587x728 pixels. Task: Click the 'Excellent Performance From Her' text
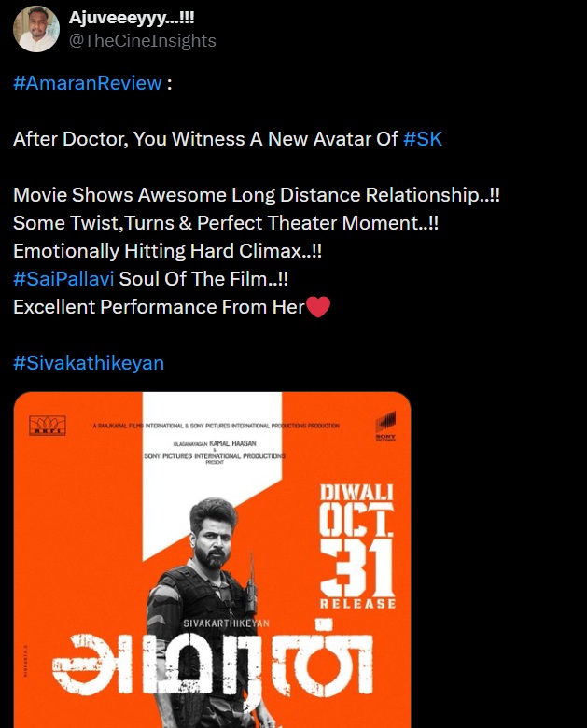tap(159, 307)
